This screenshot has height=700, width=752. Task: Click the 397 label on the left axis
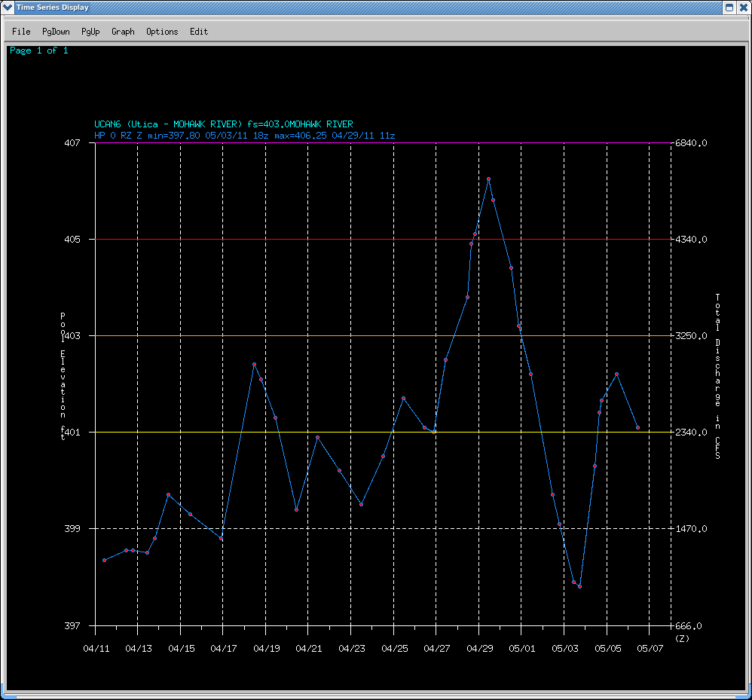(x=72, y=625)
